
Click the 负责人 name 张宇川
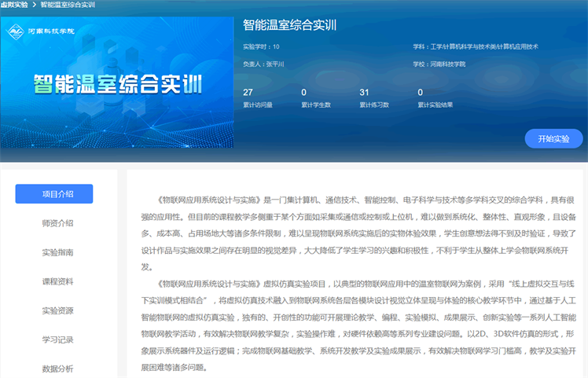pyautogui.click(x=274, y=64)
